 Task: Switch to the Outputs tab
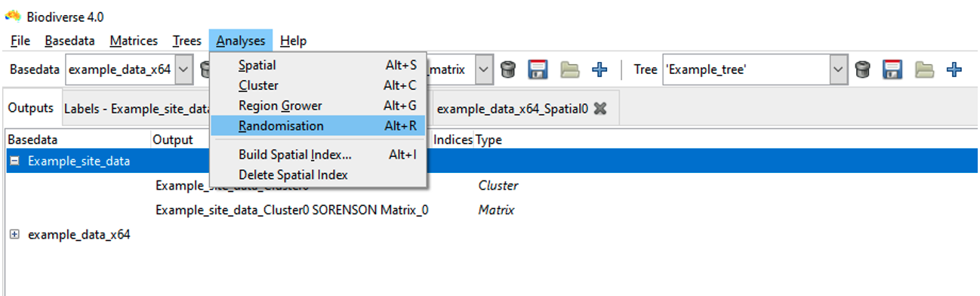31,108
